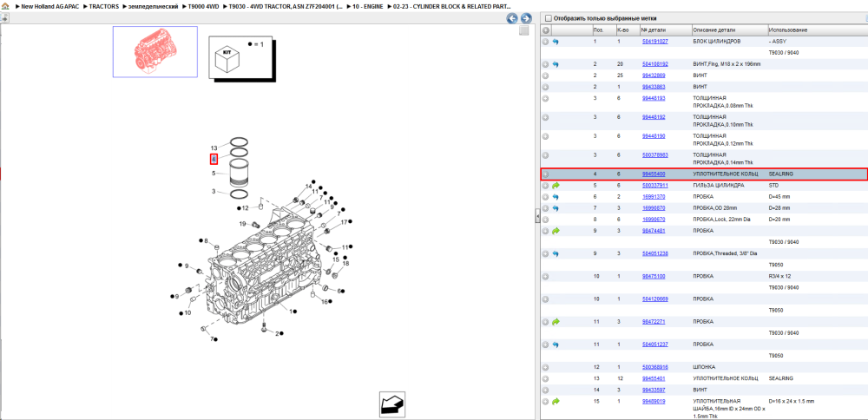Click green arrow for ГИЛЬЗА ЦИЛИНДРА

coord(556,186)
